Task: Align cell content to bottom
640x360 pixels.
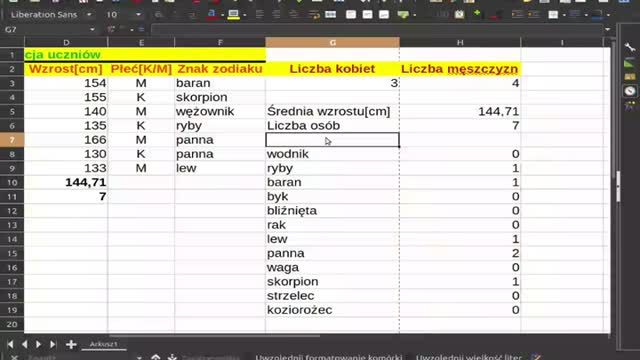Action: coord(384,15)
